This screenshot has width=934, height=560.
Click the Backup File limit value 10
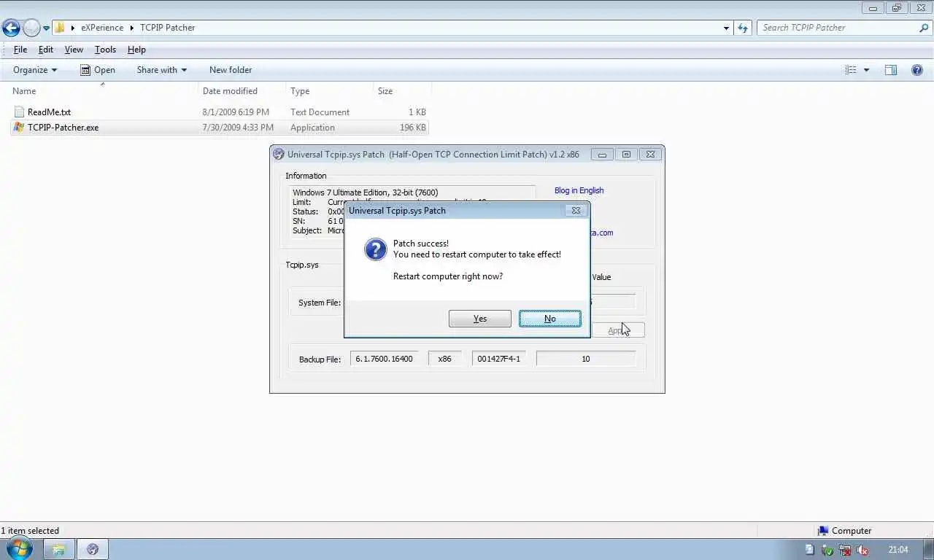click(585, 359)
